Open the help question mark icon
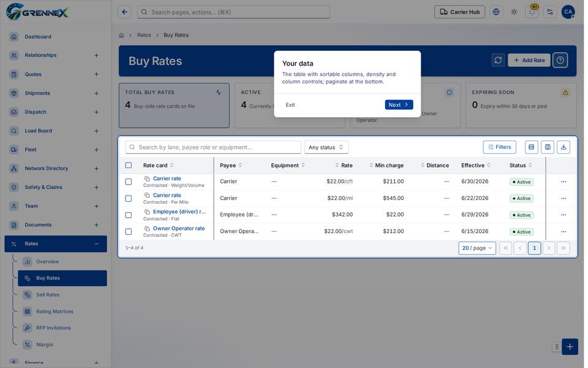The width and height of the screenshot is (588, 368). (560, 60)
